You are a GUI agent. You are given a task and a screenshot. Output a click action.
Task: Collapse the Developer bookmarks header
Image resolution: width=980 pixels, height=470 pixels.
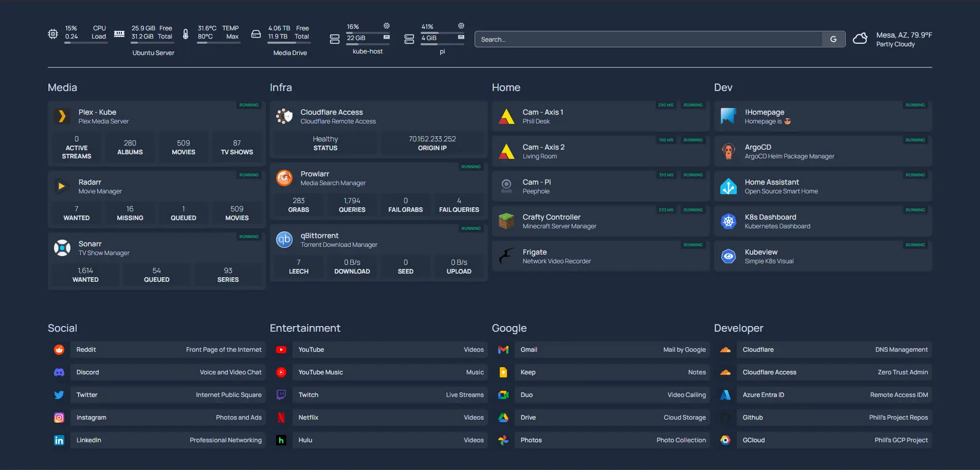point(738,328)
